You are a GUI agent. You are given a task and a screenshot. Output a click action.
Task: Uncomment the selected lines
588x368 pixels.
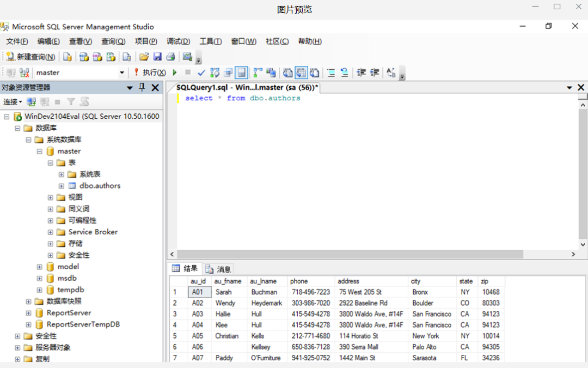(x=344, y=73)
